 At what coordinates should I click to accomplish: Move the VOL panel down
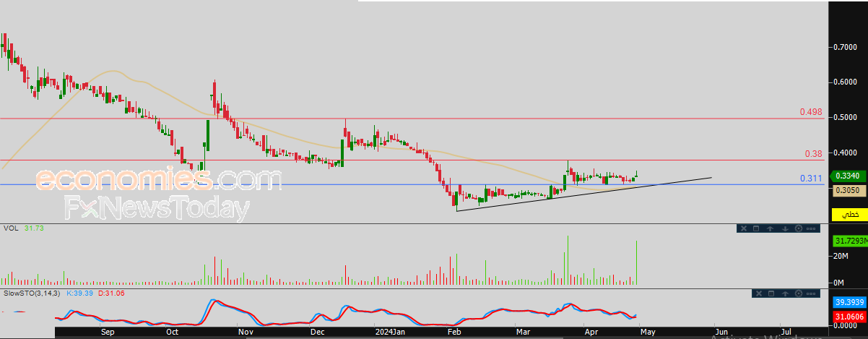[x=785, y=228]
